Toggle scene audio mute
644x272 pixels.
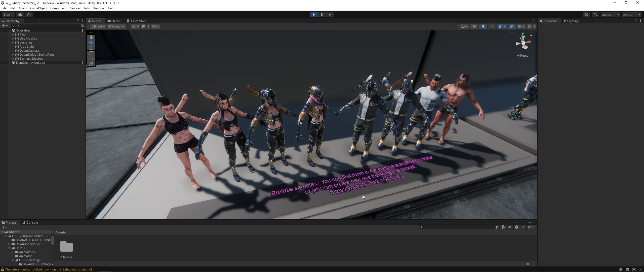(x=492, y=26)
